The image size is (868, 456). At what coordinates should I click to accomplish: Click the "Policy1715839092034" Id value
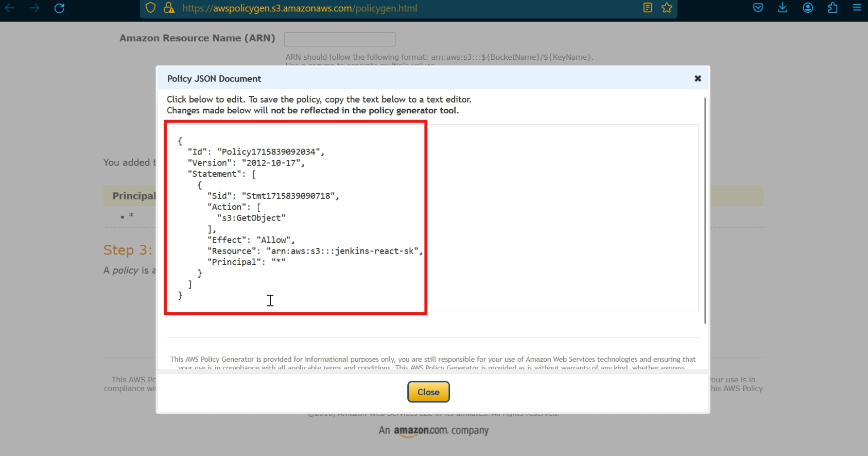(x=268, y=152)
